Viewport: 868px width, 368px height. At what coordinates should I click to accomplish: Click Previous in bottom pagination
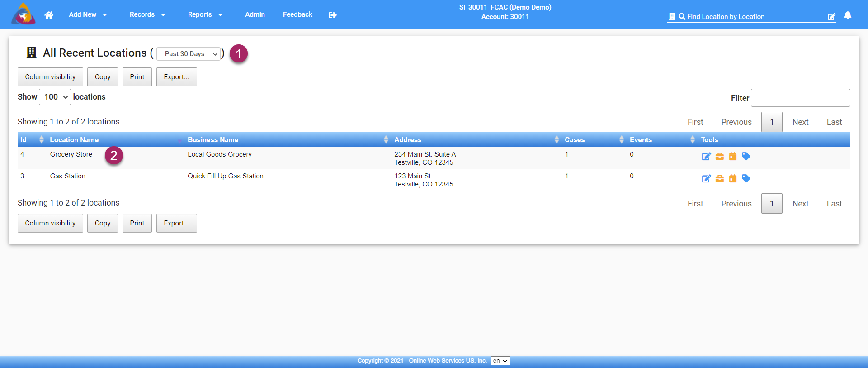pyautogui.click(x=736, y=204)
